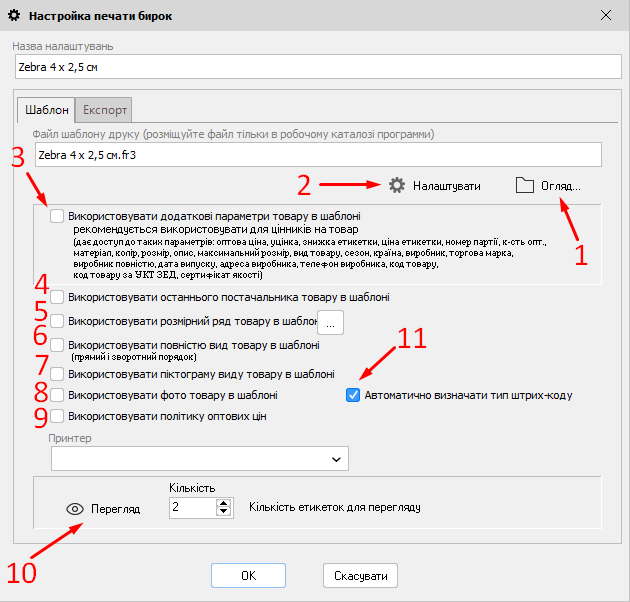
Task: Decrease the Кількість label count value
Action: coord(223,513)
